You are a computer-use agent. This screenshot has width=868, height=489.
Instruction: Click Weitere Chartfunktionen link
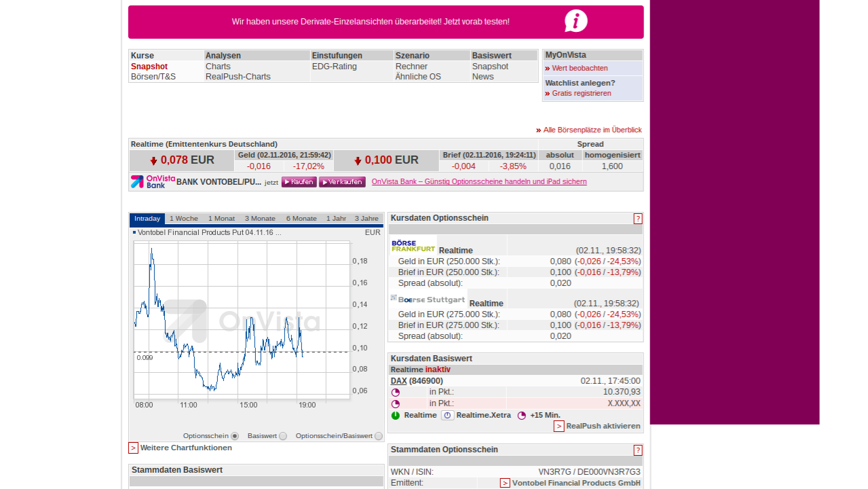[x=186, y=448]
